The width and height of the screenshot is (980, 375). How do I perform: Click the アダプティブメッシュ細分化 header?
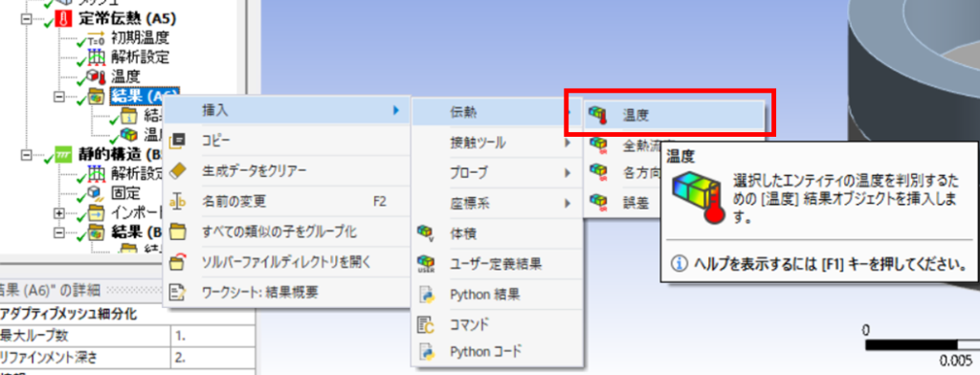(x=127, y=314)
